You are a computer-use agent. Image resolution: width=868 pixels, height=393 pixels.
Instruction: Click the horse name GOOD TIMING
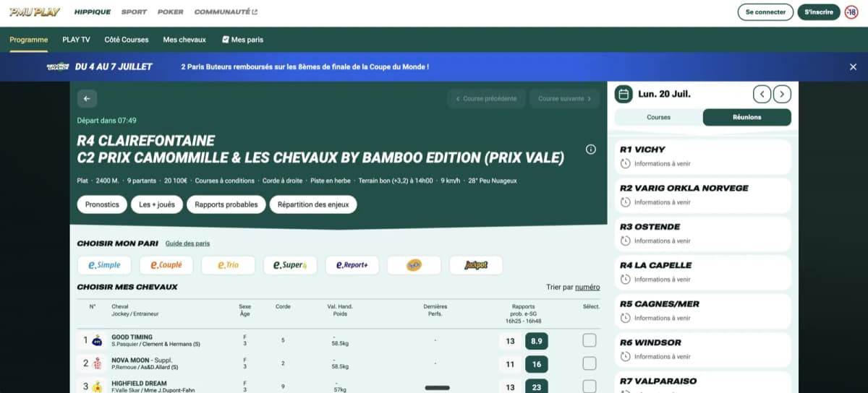[x=132, y=337]
